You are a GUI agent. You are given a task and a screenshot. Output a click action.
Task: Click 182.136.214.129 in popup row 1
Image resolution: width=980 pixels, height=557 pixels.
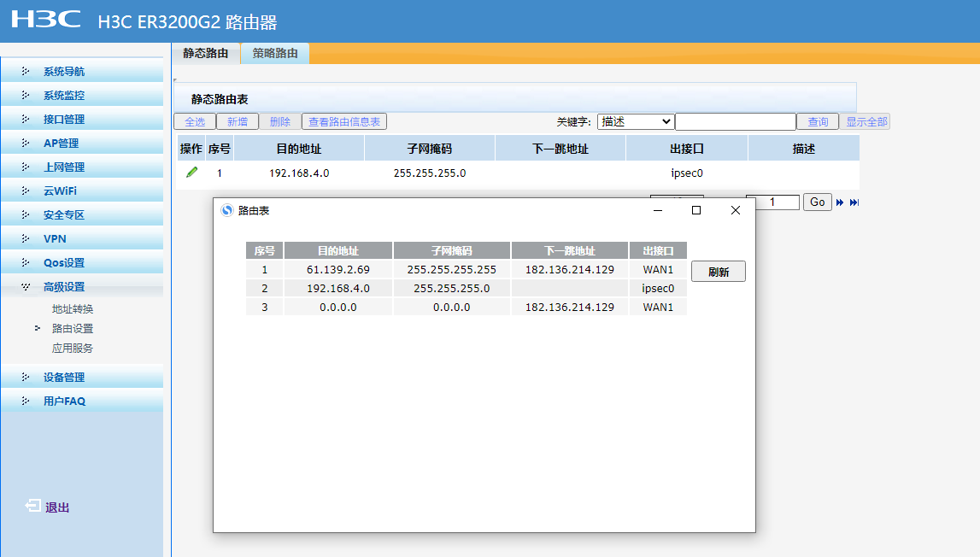click(x=569, y=269)
